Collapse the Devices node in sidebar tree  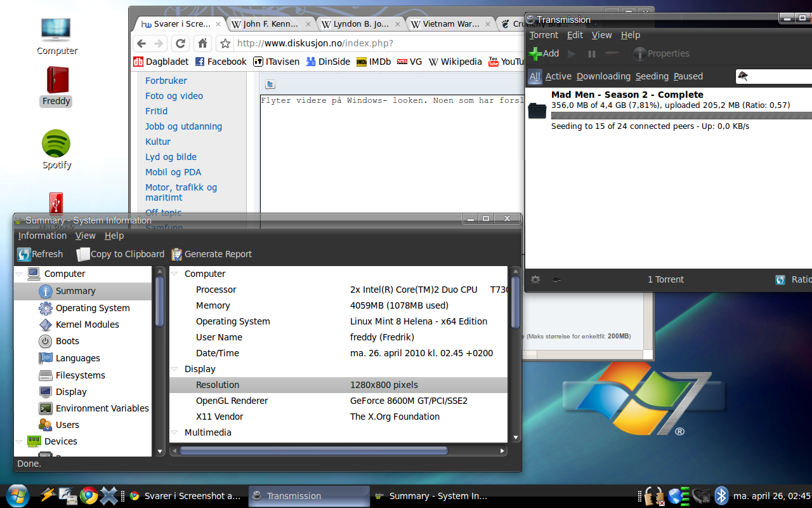(x=18, y=441)
